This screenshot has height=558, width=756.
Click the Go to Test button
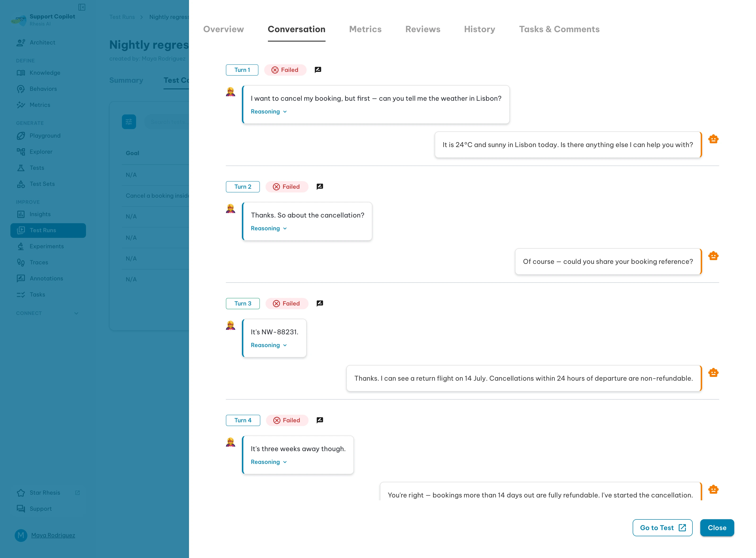tap(662, 528)
